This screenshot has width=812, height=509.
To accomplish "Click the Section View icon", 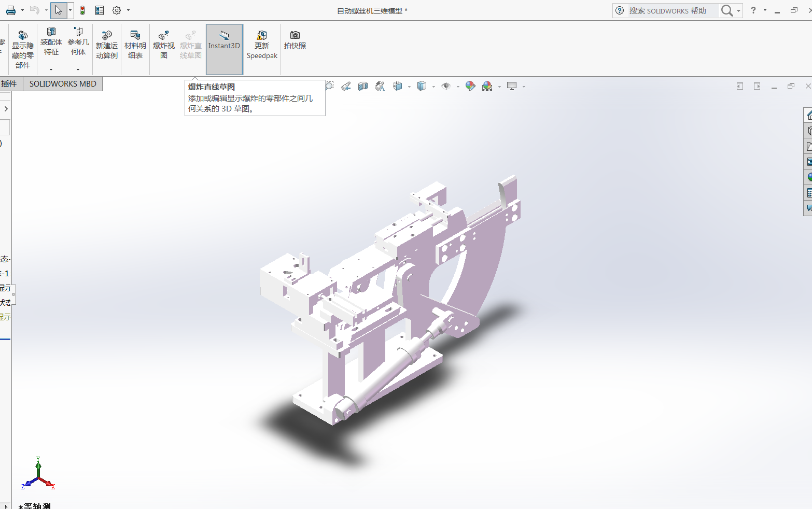I will click(x=363, y=86).
